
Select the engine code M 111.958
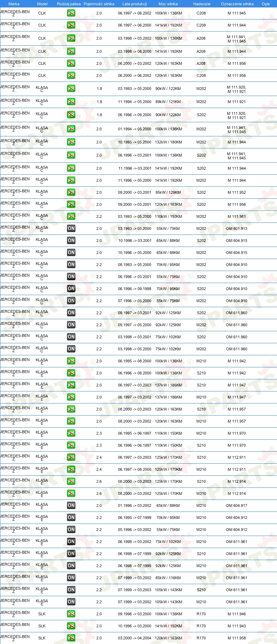click(237, 638)
